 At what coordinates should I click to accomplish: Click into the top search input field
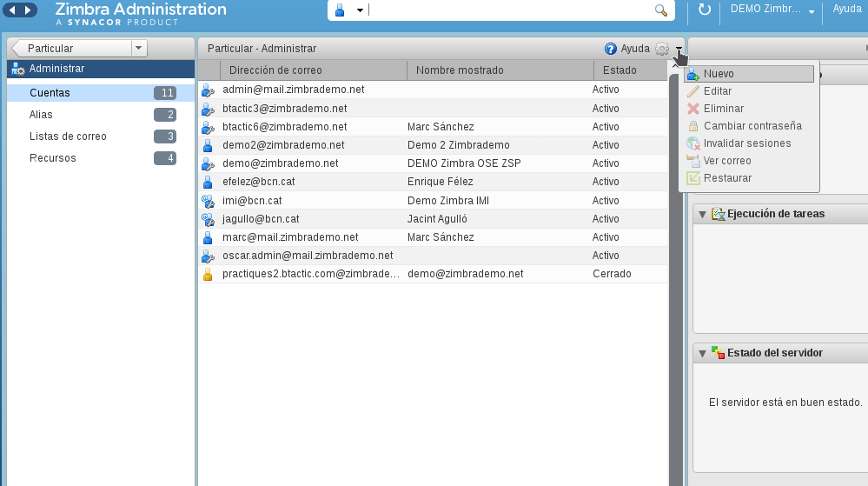[509, 10]
